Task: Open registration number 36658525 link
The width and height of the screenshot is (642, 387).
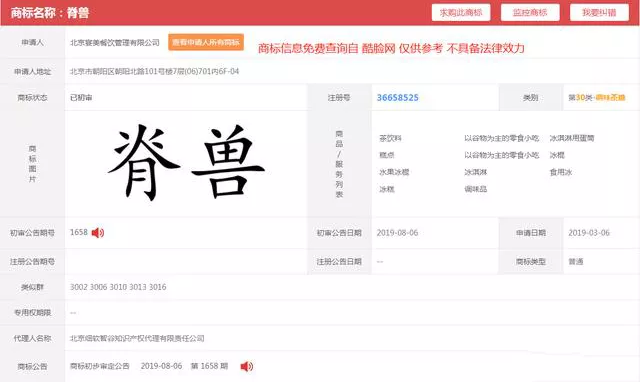Action: [x=398, y=98]
